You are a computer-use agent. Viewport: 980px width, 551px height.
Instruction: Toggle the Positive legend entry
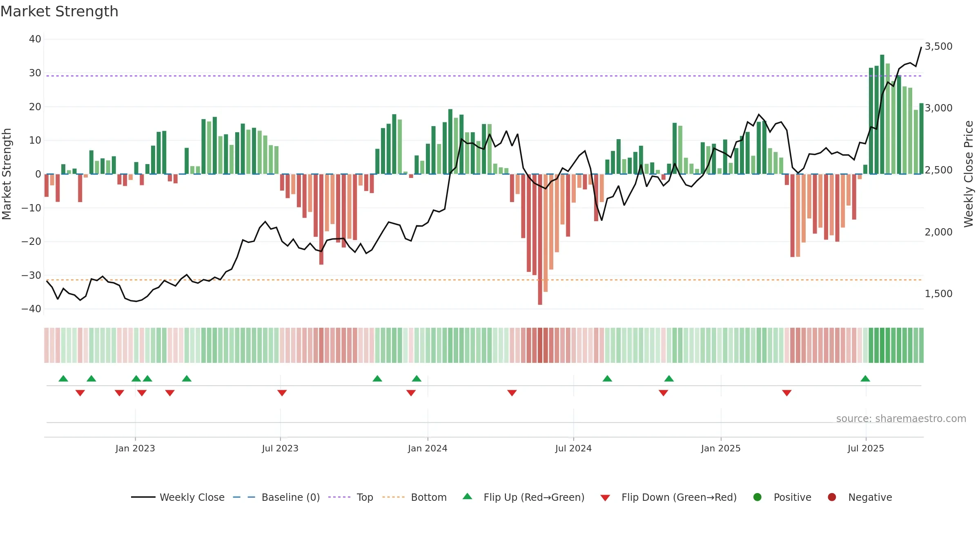coord(782,497)
